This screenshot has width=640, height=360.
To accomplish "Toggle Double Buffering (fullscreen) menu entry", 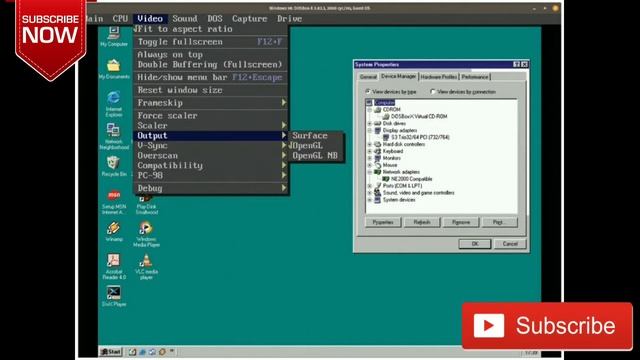I will 211,64.
